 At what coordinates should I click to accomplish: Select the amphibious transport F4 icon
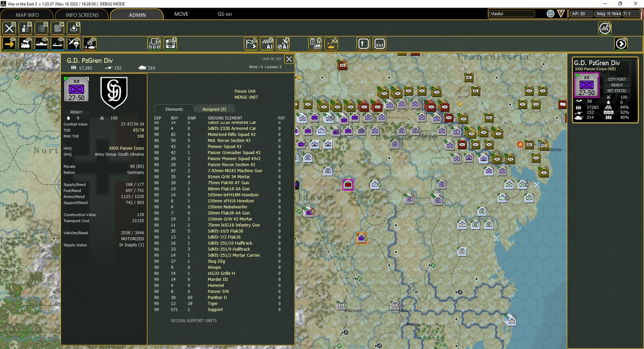pyautogui.click(x=58, y=43)
